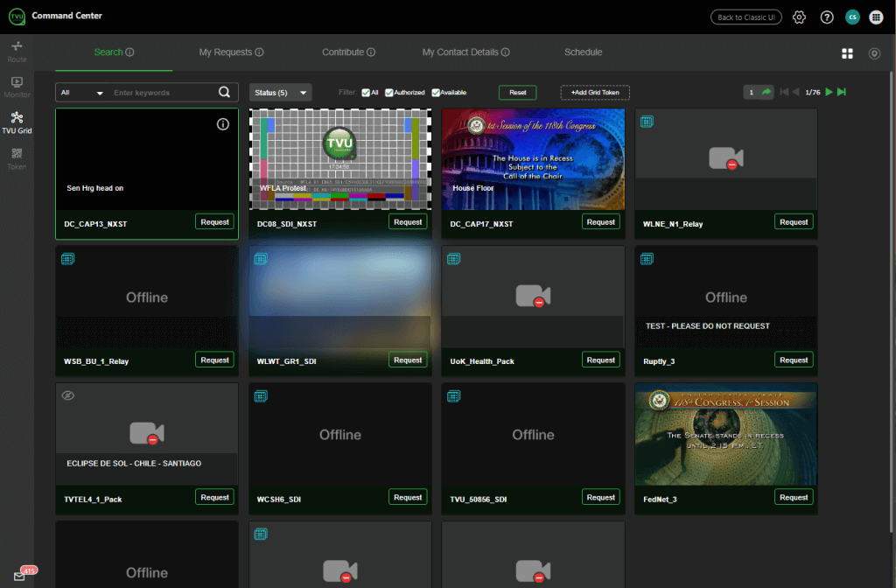
Task: Request the FedNet_3 source
Action: pyautogui.click(x=794, y=497)
